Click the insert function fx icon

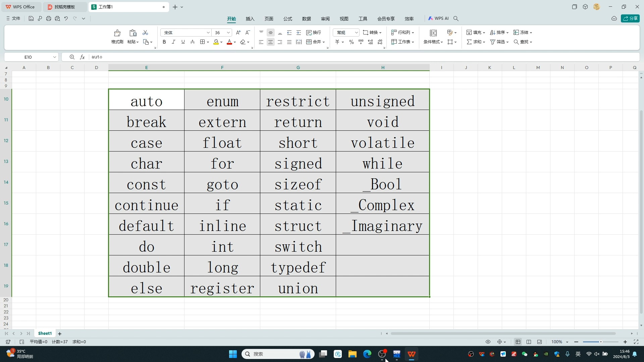pos(82,57)
